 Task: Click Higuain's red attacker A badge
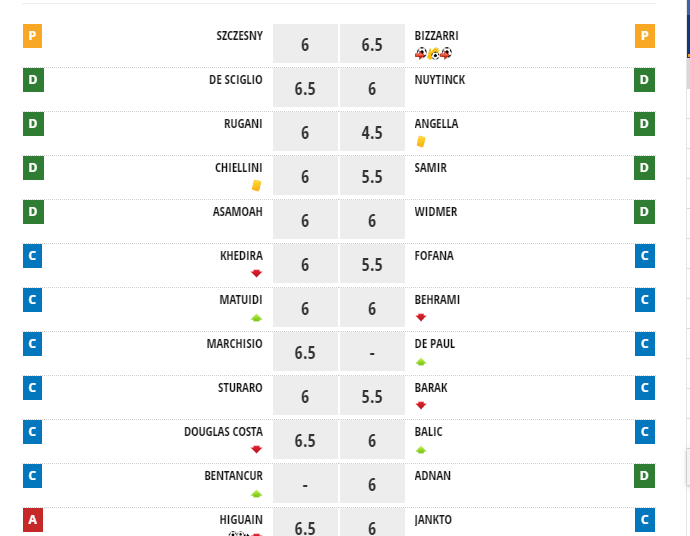tap(32, 520)
